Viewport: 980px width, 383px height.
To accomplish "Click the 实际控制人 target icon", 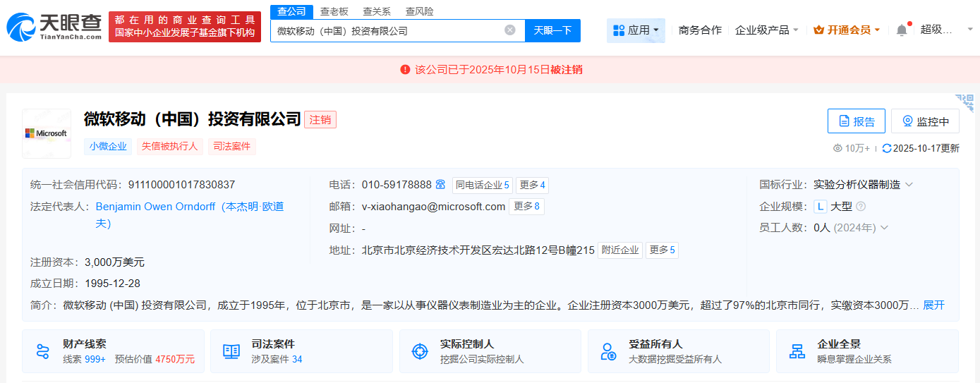I will coord(420,351).
